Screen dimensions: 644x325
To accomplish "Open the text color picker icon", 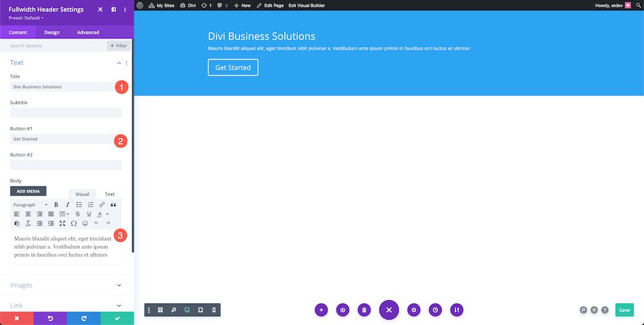I will click(99, 214).
